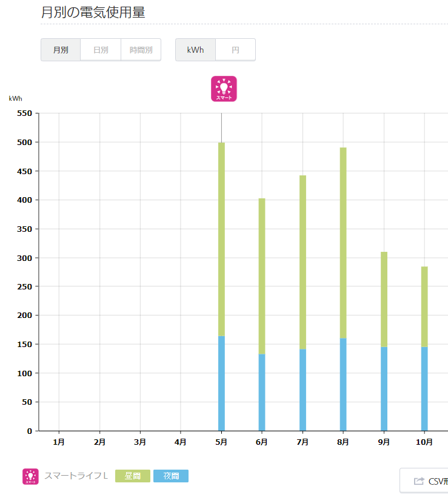Click the 6月 nighttime blue bar
The height and width of the screenshot is (503, 448).
point(262,393)
